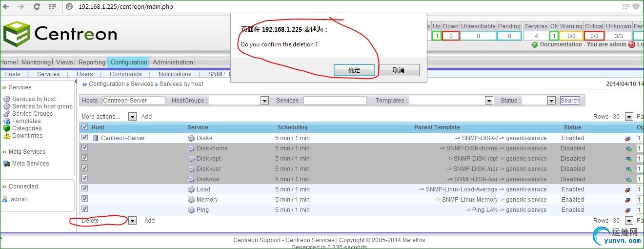Click the disable icon for the Ping row
Screen dimensions: 644x249
click(x=628, y=210)
